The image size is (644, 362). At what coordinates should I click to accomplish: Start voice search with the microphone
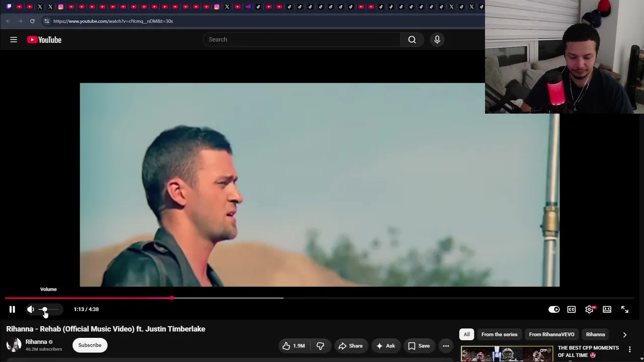[437, 40]
